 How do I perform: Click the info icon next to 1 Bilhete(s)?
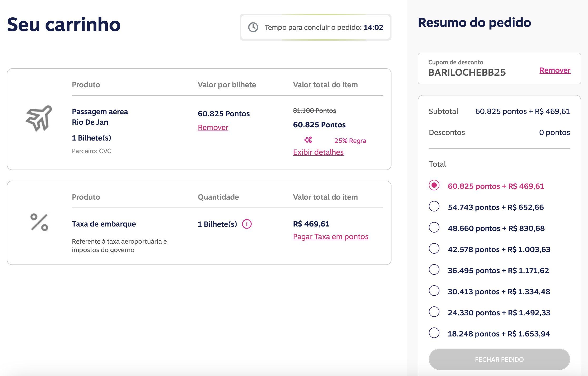pos(247,224)
